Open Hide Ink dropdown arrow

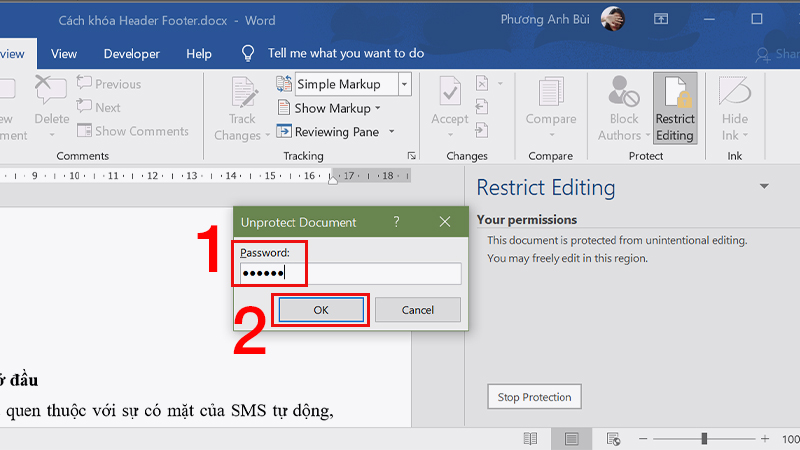click(x=745, y=135)
